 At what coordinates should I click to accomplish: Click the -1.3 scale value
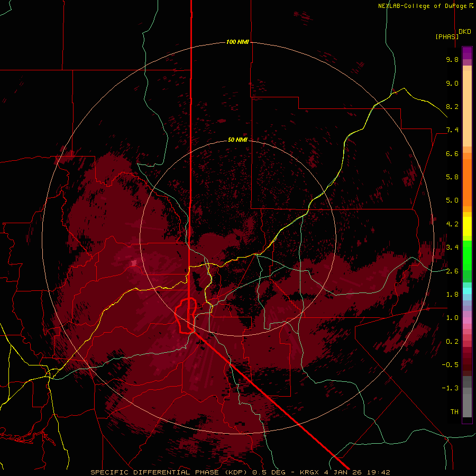[x=450, y=388]
